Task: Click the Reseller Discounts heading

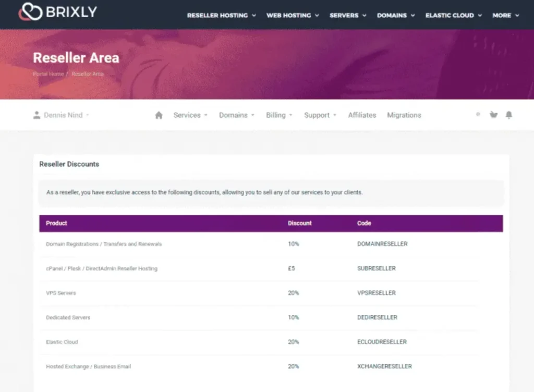Action: (69, 164)
